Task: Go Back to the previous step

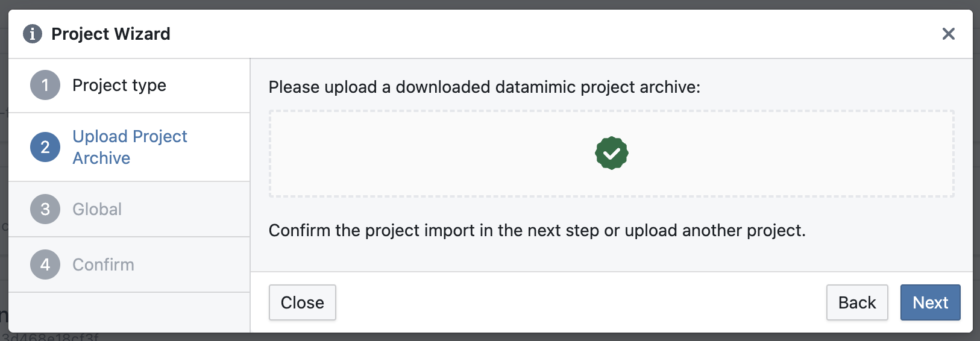Action: [857, 302]
